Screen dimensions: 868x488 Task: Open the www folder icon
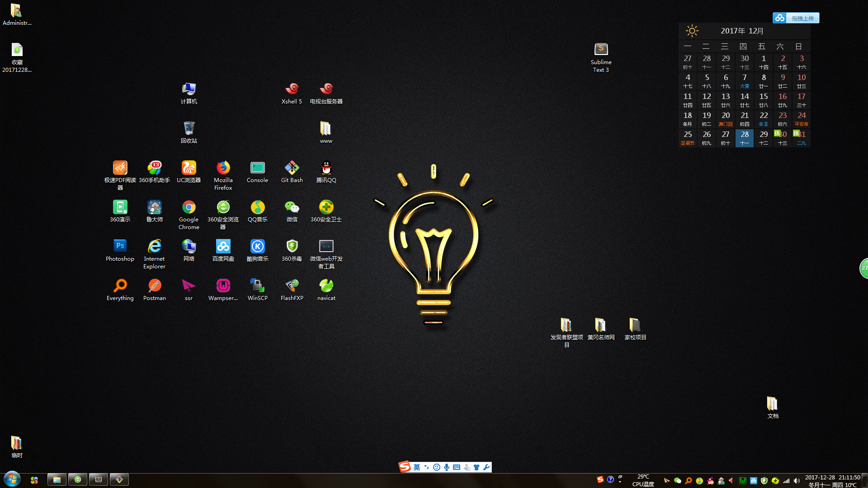(326, 132)
